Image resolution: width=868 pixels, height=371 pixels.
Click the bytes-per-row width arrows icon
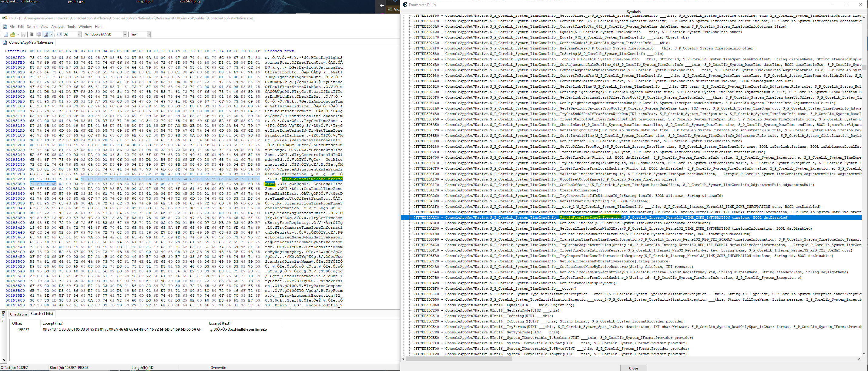pos(59,34)
